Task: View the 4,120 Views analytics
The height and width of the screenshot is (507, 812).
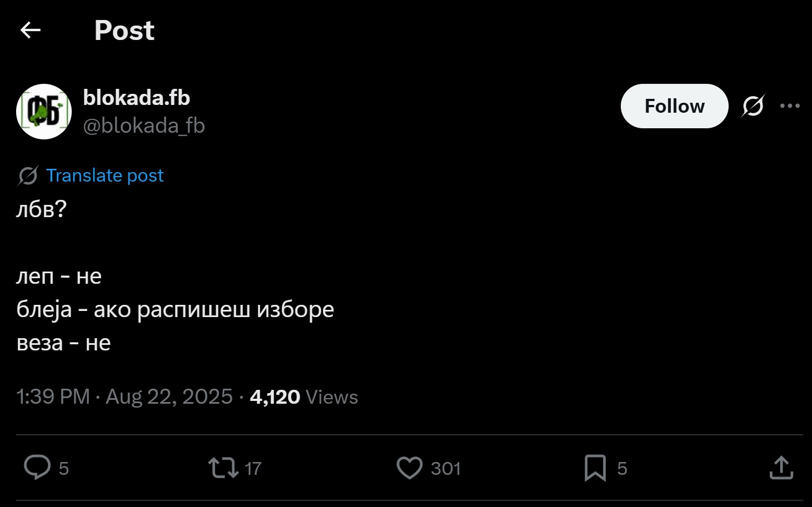Action: click(x=303, y=397)
